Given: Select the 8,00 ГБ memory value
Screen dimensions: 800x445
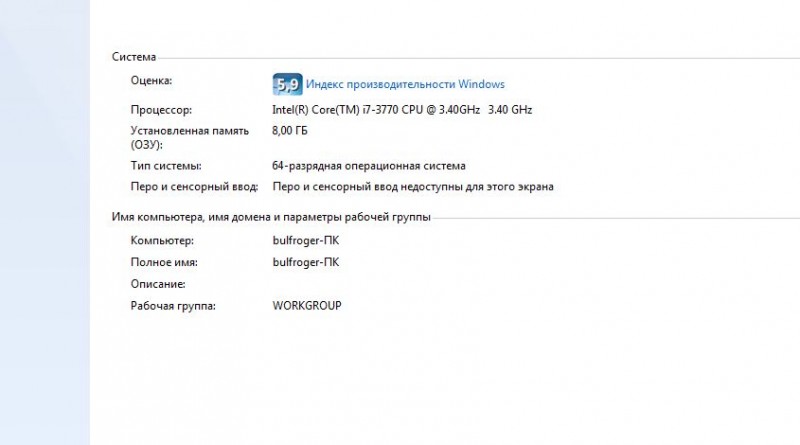Looking at the screenshot, I should tap(290, 131).
